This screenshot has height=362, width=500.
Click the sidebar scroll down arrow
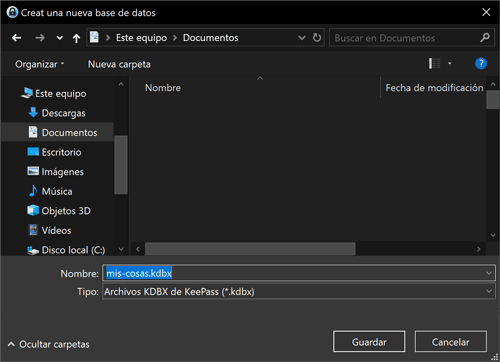tap(121, 249)
